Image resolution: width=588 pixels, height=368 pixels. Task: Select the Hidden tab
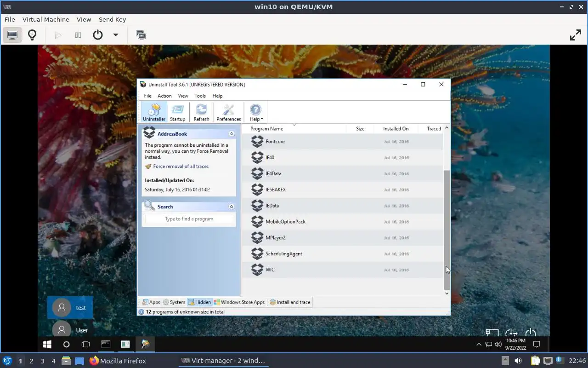[199, 302]
